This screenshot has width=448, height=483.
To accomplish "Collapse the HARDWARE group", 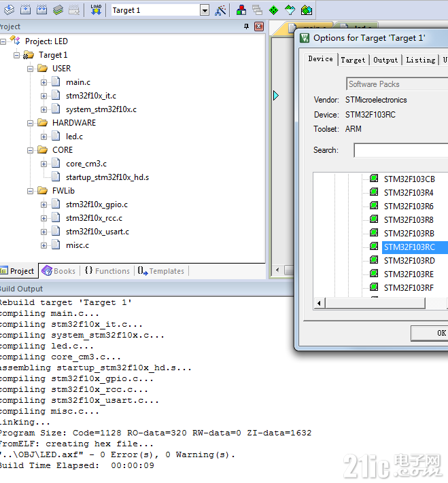I will (x=30, y=123).
